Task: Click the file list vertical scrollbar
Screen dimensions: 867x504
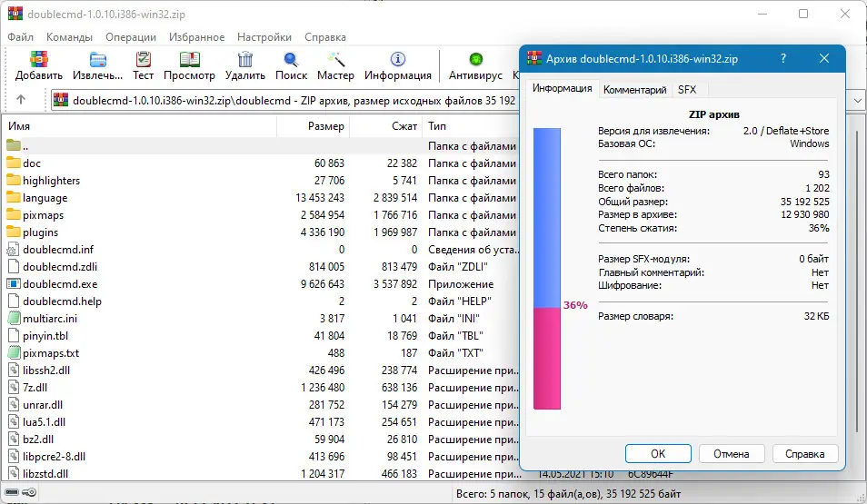Action: coord(858,282)
